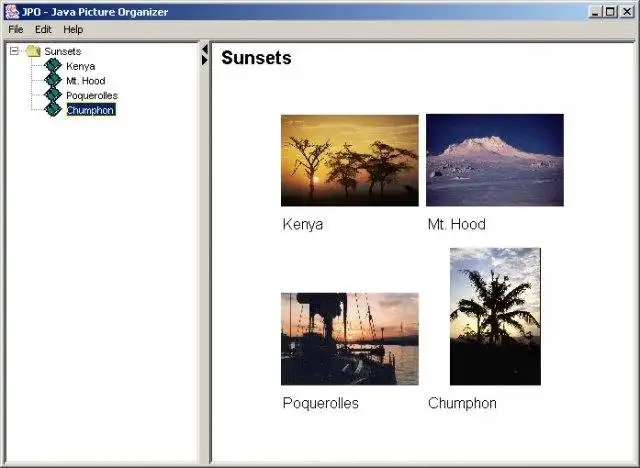Expand left pane with the right divider arrow
The height and width of the screenshot is (468, 640).
pyautogui.click(x=205, y=60)
